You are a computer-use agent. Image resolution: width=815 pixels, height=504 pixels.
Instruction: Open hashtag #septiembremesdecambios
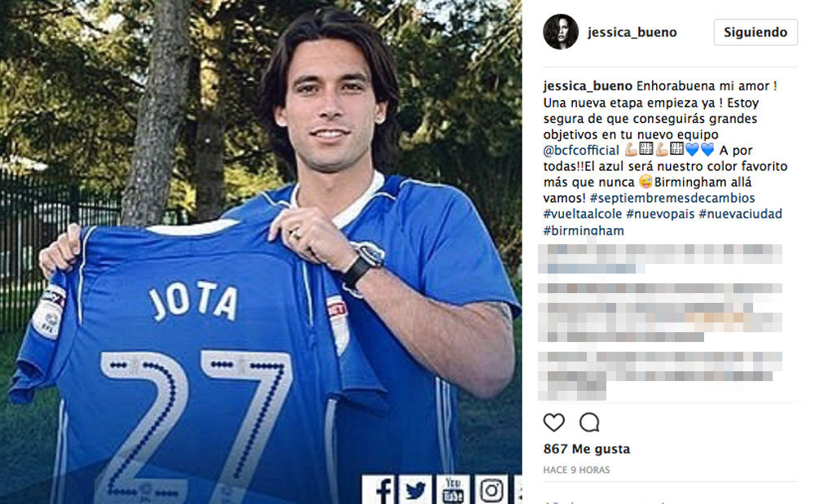672,198
